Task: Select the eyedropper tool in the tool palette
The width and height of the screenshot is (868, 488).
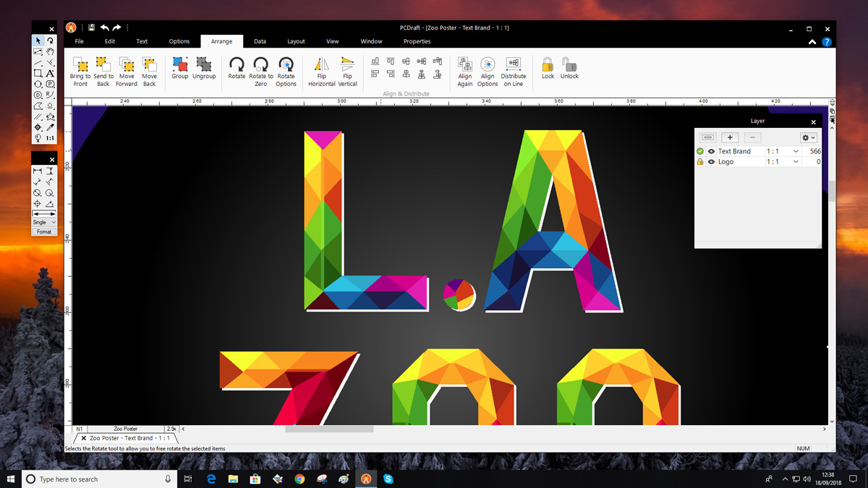Action: point(50,127)
